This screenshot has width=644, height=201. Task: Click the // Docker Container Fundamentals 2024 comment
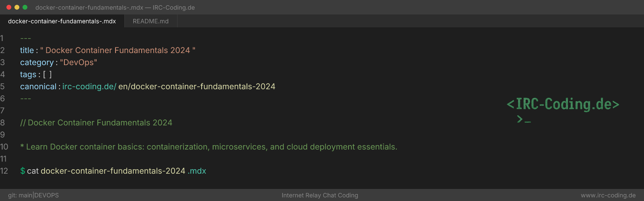(x=96, y=123)
